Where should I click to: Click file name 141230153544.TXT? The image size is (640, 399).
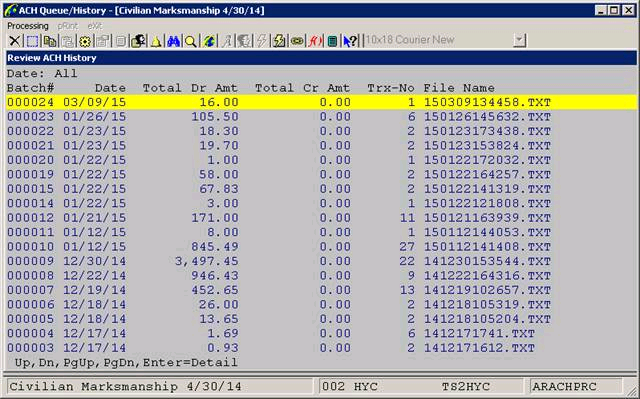coord(487,261)
